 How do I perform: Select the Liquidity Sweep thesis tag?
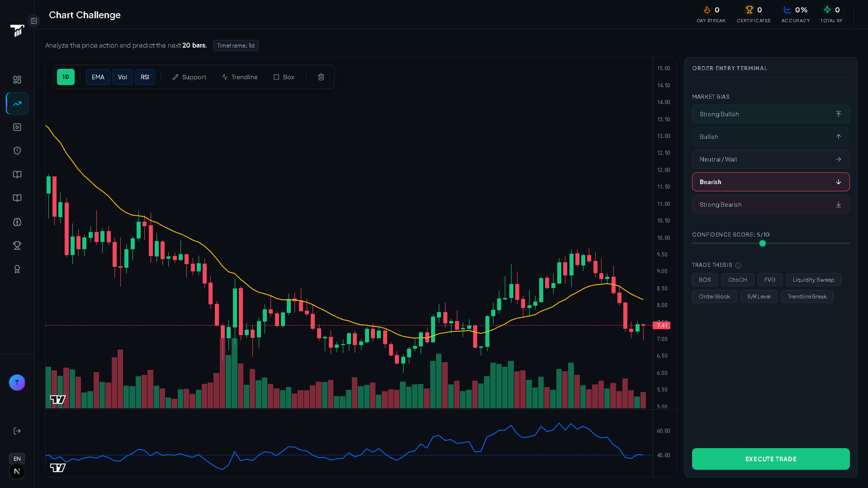coord(813,280)
